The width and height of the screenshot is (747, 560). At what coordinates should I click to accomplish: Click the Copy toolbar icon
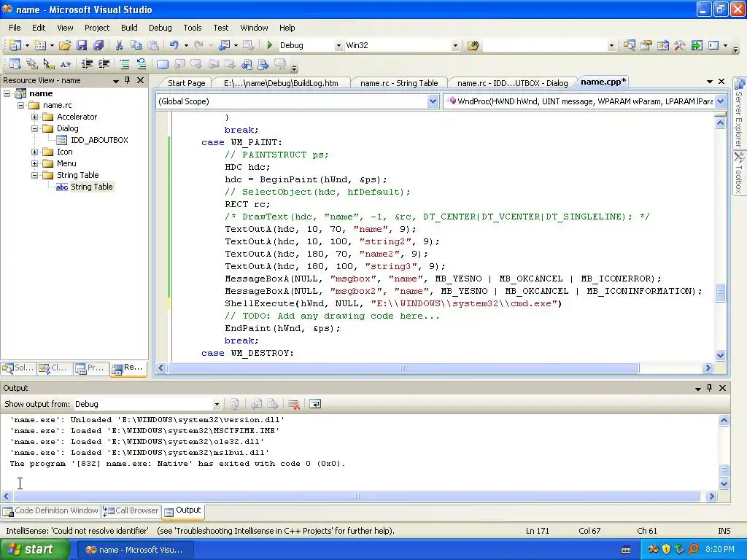(136, 45)
